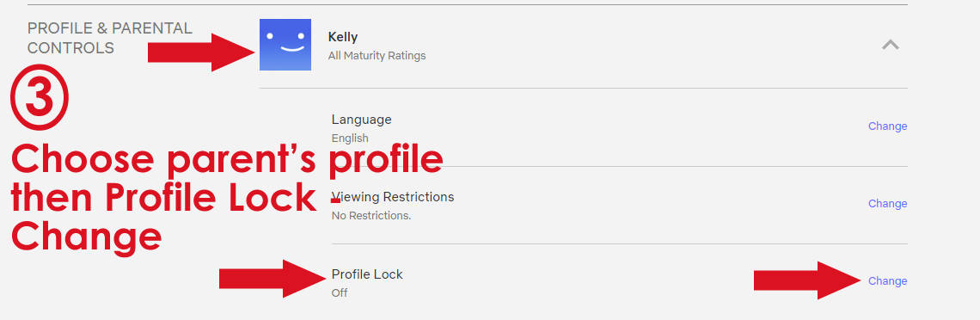Click the red arrow pointing at the avatar
980x320 pixels.
click(x=201, y=52)
